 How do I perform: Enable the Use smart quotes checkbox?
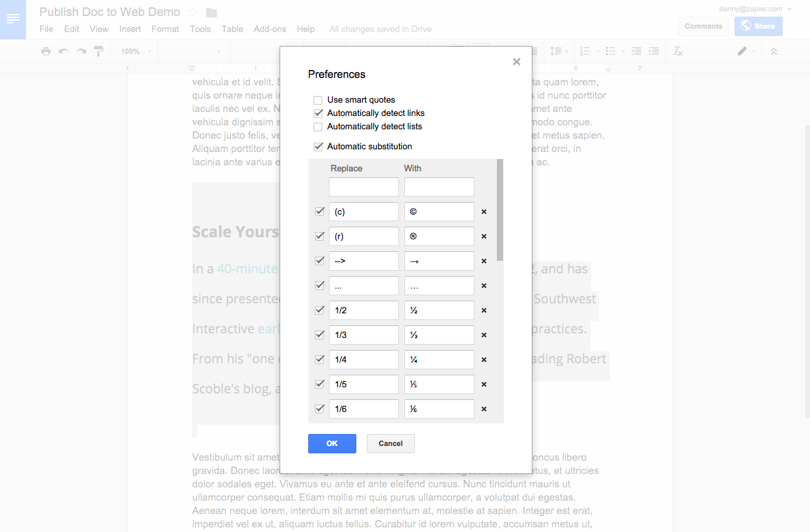[x=318, y=100]
